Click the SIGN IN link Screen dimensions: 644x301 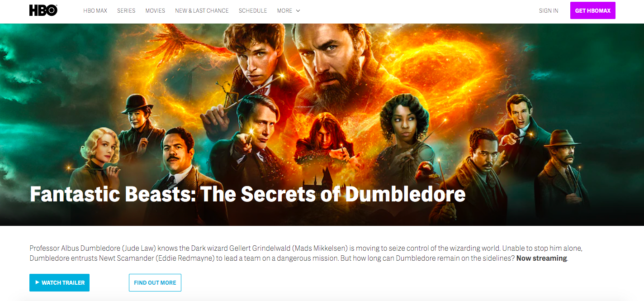point(549,11)
